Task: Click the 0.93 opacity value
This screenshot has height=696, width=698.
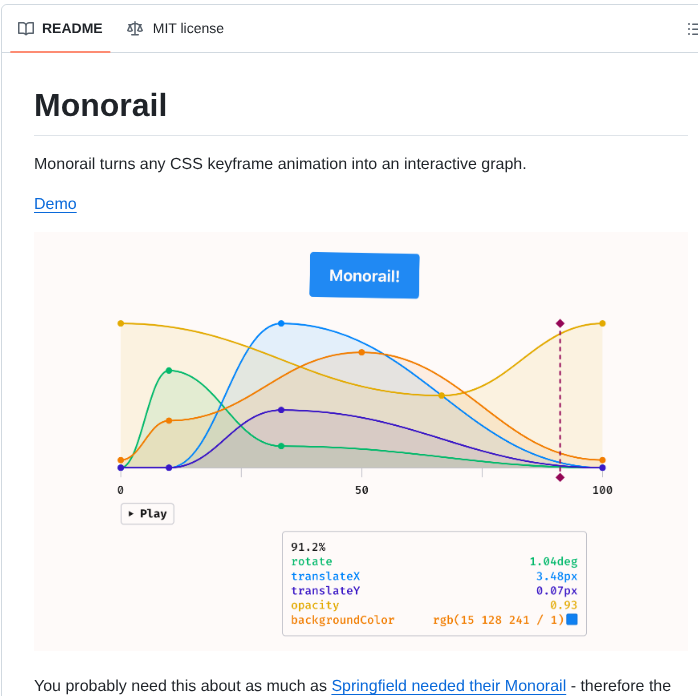Action: (x=564, y=605)
